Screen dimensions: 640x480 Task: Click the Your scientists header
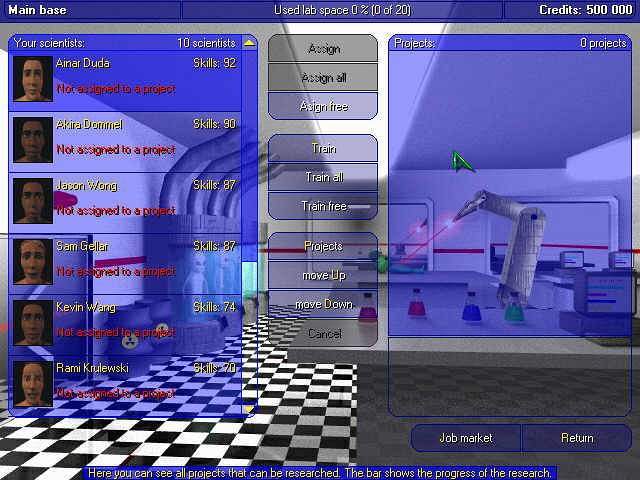pos(49,43)
